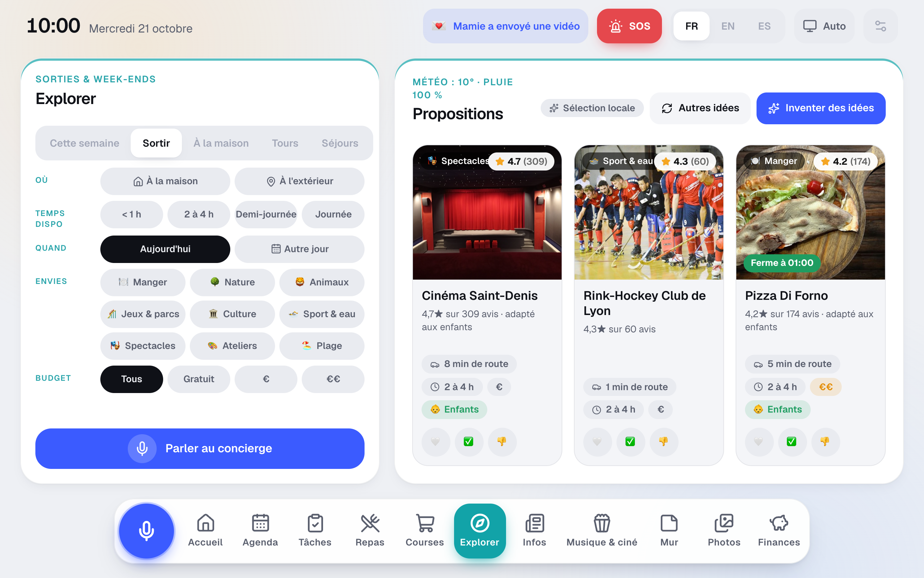Open Accueil from the bottom navigation

coord(205,531)
